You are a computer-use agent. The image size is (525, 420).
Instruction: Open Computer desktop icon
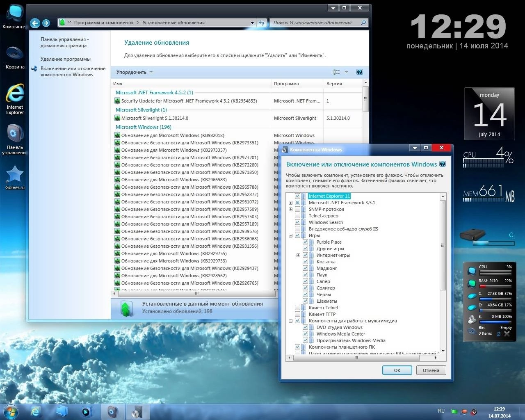[15, 16]
